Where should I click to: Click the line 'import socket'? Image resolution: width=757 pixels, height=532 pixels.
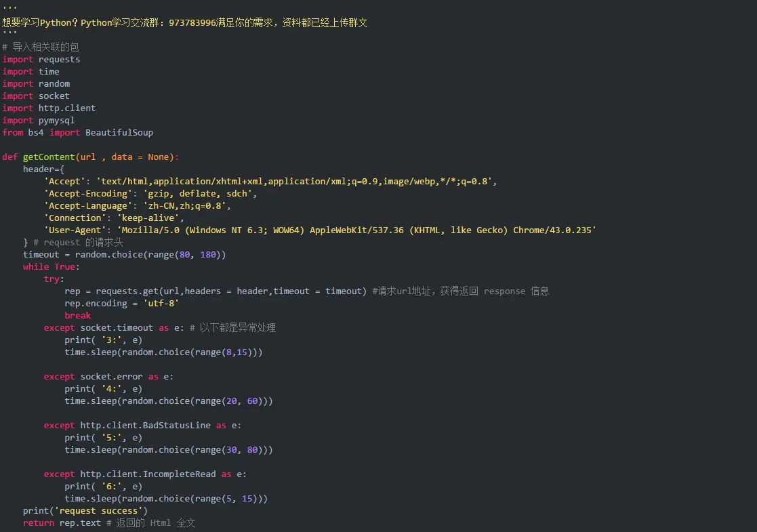click(36, 96)
